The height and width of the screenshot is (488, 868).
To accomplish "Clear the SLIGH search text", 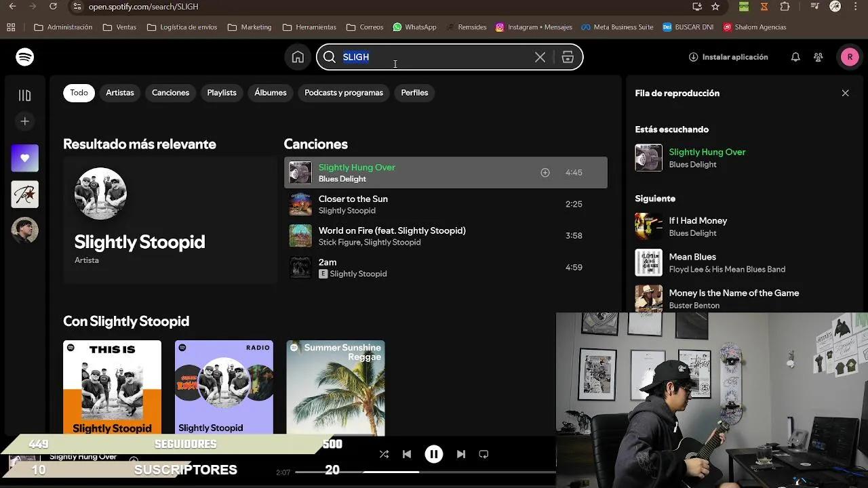I will (x=540, y=58).
